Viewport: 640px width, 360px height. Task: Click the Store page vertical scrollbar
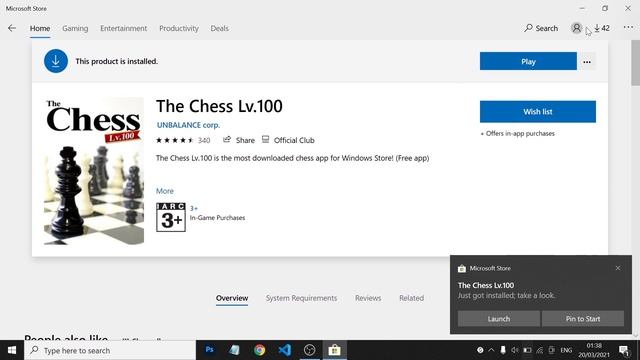(x=636, y=63)
